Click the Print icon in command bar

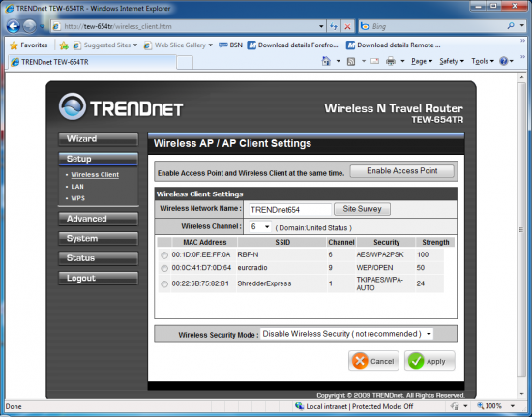pyautogui.click(x=391, y=61)
